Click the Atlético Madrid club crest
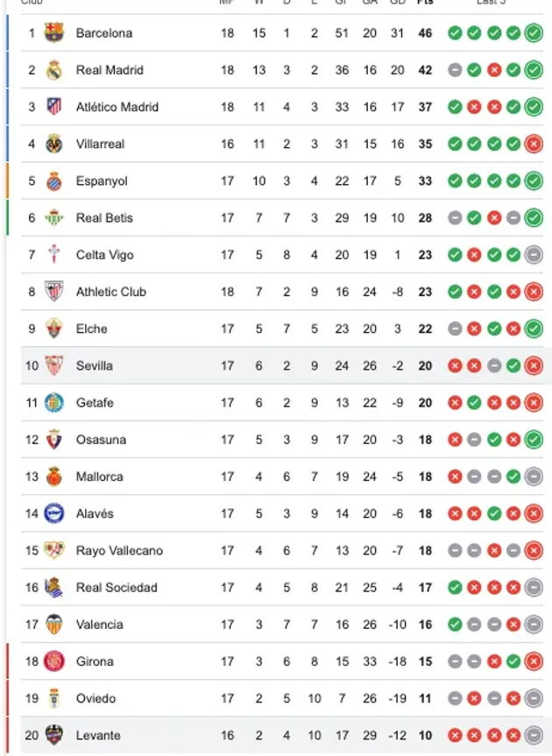Viewport: 552px width, 756px height. point(55,107)
